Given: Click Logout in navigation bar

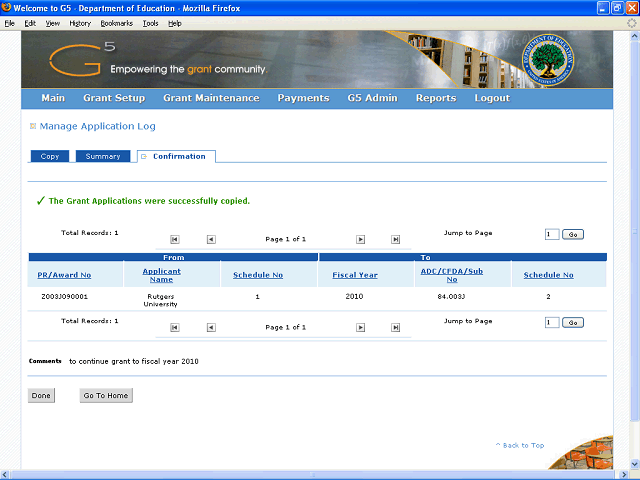Looking at the screenshot, I should pos(492,98).
